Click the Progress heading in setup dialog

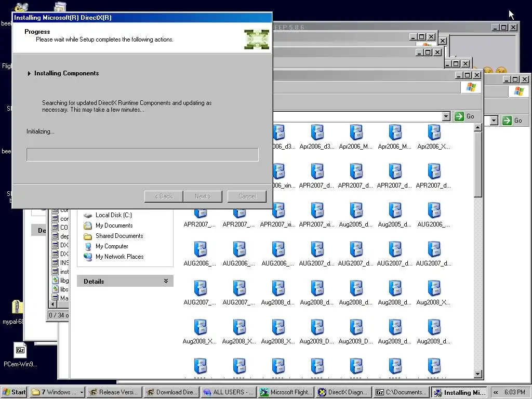click(x=37, y=32)
